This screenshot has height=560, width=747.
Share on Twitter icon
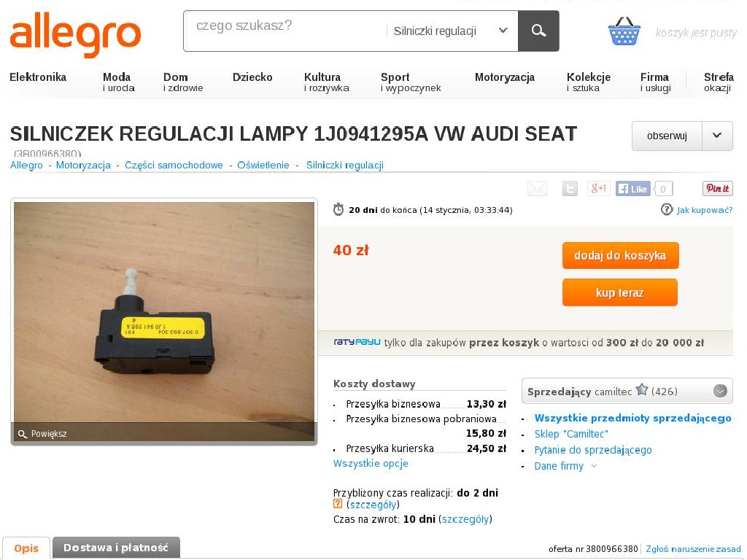[x=570, y=189]
